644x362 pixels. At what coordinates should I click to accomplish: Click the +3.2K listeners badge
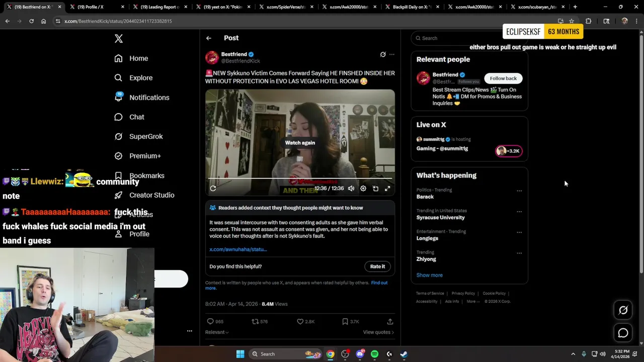coord(509,151)
